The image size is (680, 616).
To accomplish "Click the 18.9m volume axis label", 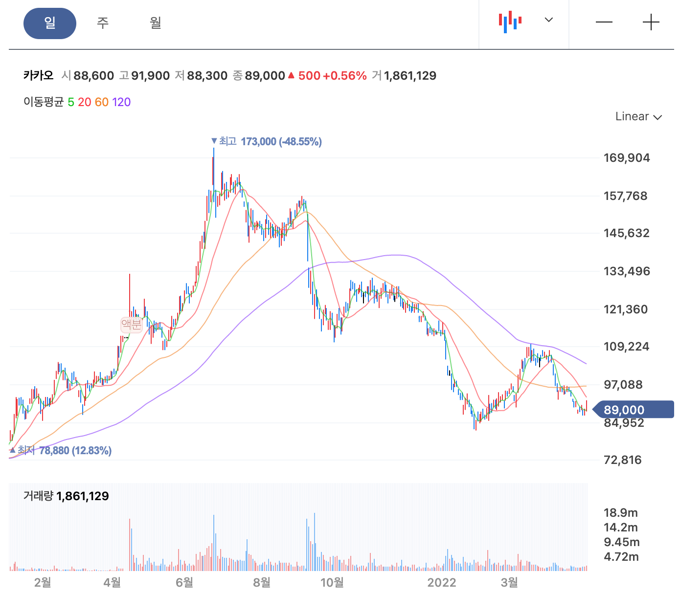I will (621, 513).
